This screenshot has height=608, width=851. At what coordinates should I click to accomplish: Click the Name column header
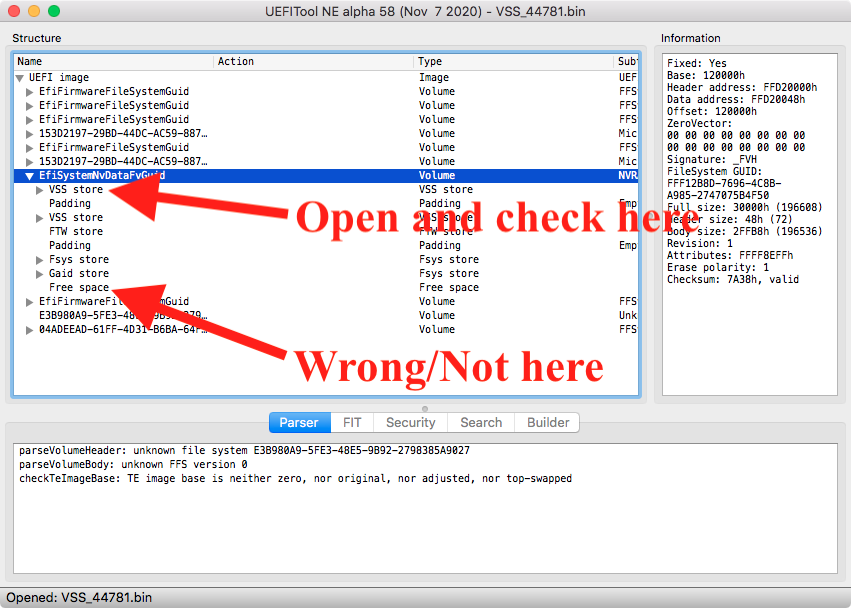114,61
